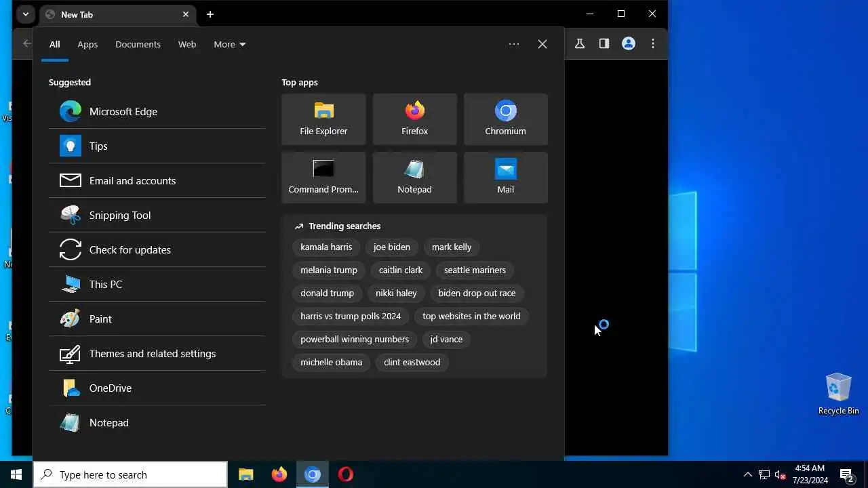Image resolution: width=868 pixels, height=488 pixels.
Task: Open File Explorer tile in Top apps
Action: (323, 119)
